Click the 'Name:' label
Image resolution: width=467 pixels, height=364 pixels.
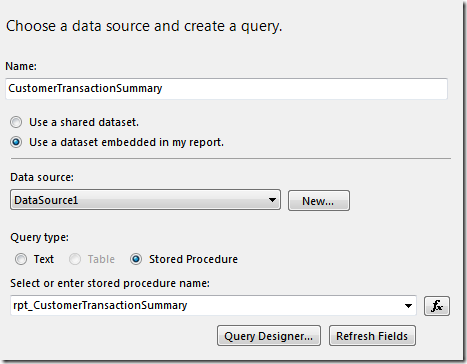point(21,66)
